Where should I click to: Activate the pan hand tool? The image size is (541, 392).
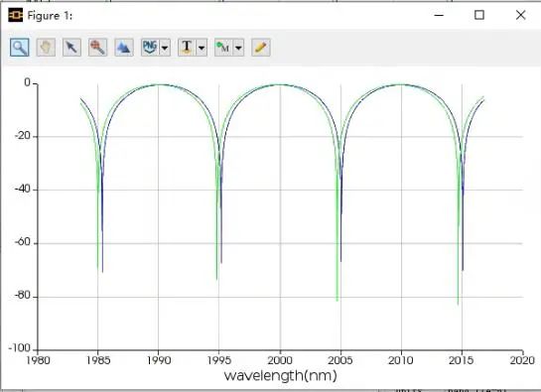click(x=46, y=48)
